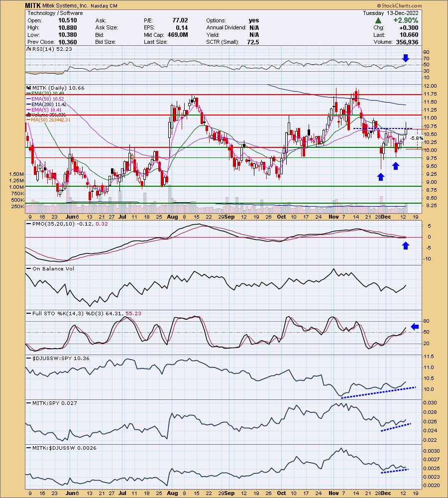Click the MITK:SPY 0.027 panel label
The height and width of the screenshot is (498, 448).
pyautogui.click(x=54, y=403)
